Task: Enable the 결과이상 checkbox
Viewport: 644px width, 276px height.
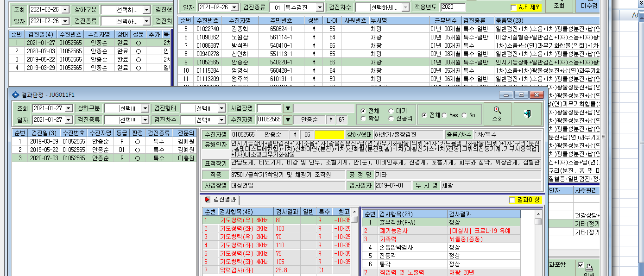Action: click(x=512, y=200)
